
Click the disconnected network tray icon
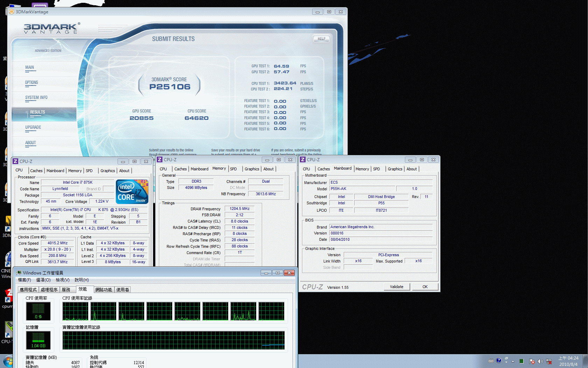549,361
